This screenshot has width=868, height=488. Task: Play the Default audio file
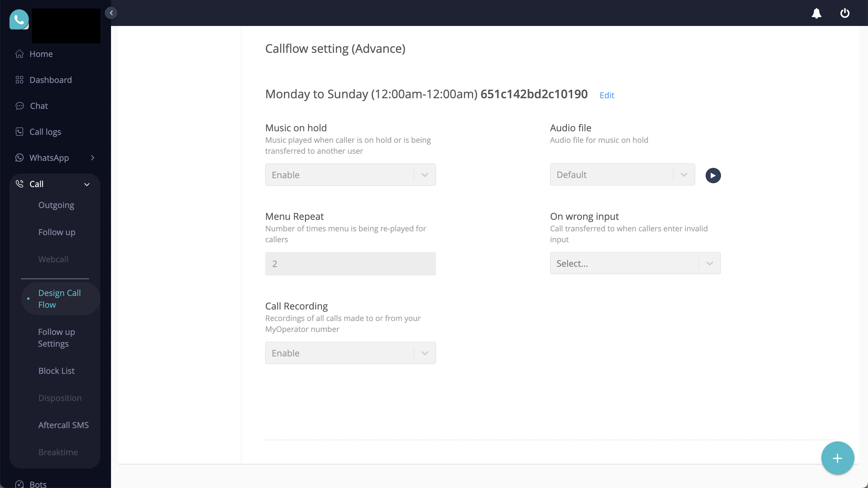tap(713, 175)
